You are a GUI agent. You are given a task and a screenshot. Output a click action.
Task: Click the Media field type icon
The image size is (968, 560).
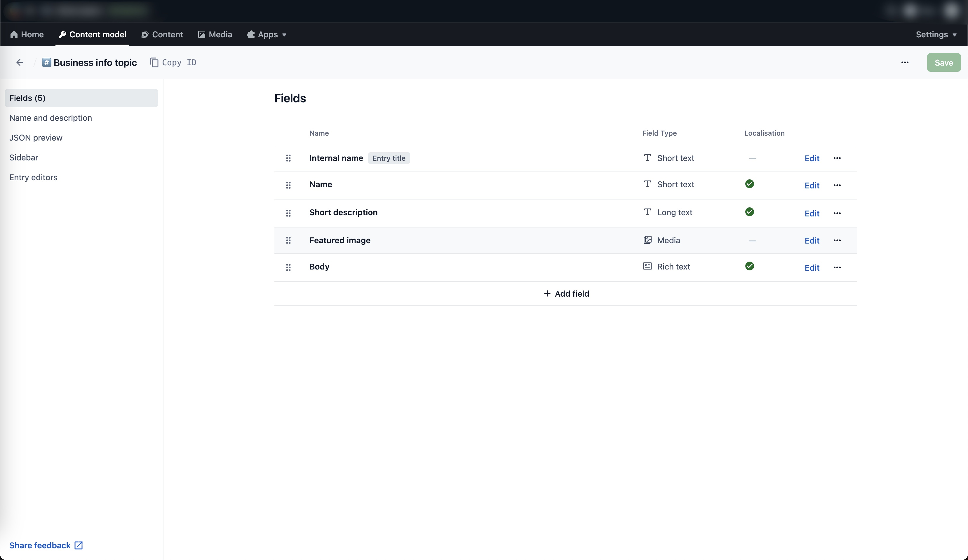[647, 240]
